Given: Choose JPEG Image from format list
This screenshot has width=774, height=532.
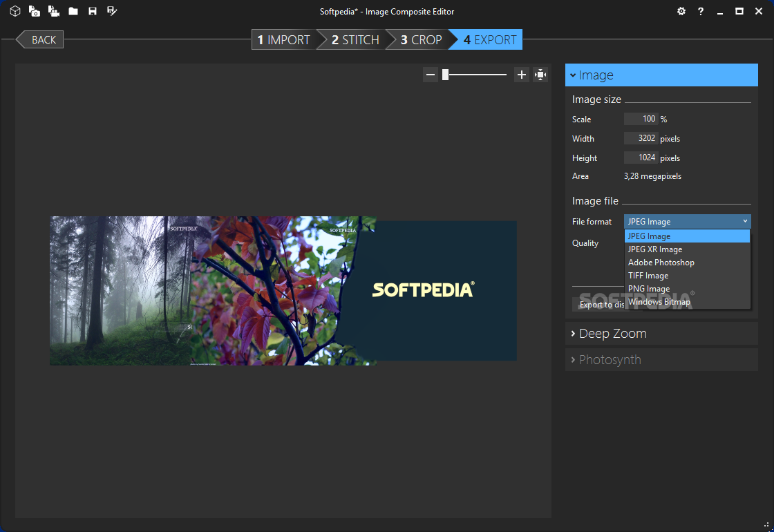Looking at the screenshot, I should coord(687,236).
